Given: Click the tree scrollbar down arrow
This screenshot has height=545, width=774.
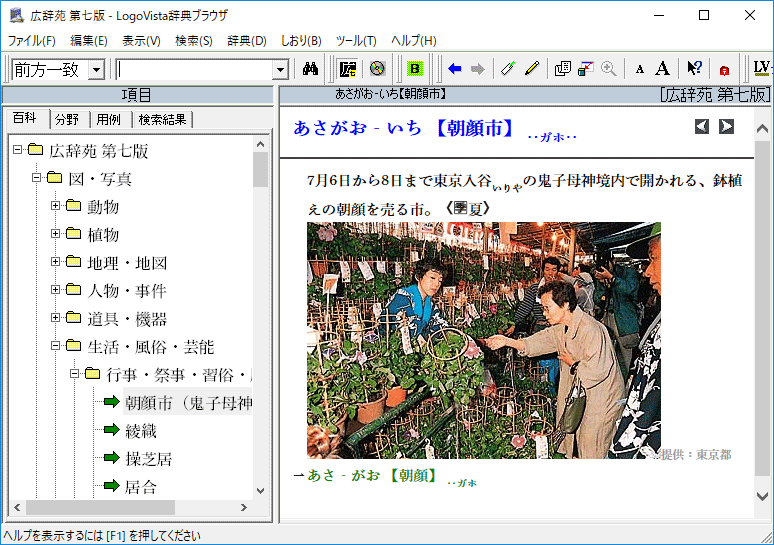Looking at the screenshot, I should click(x=260, y=491).
